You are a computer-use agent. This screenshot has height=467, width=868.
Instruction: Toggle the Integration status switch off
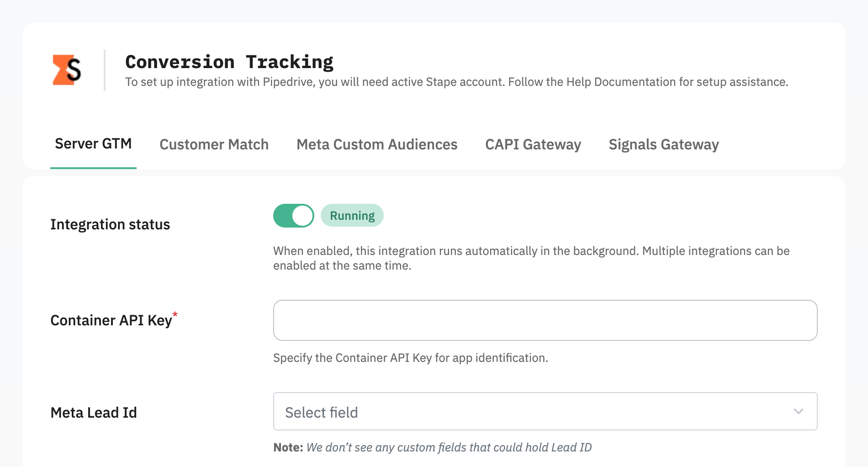294,216
